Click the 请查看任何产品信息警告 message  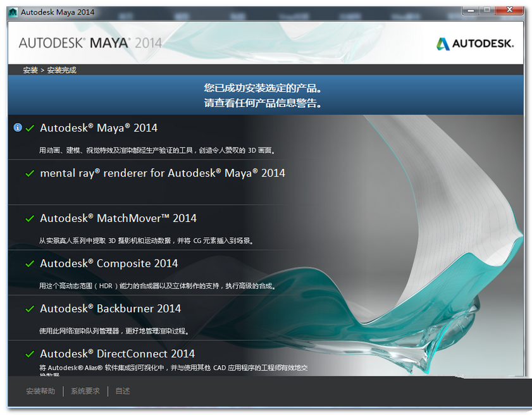263,103
